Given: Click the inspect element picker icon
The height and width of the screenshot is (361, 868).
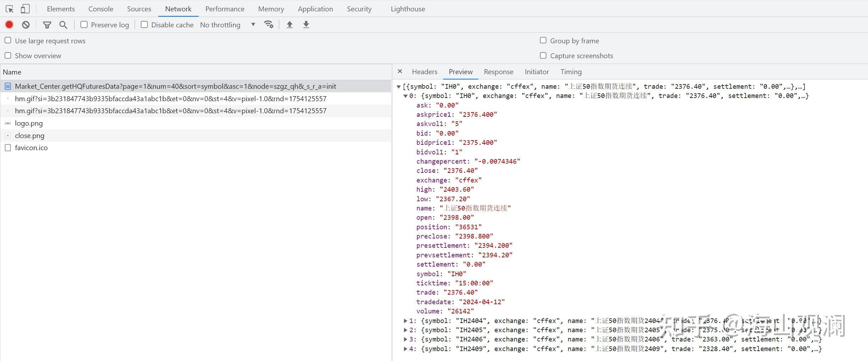Looking at the screenshot, I should click(x=10, y=9).
